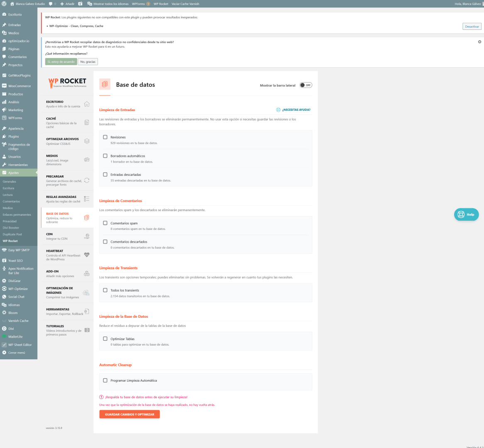Click the Optimizar Archivos layers icon
Viewport: 484px width, 448px height.
tap(87, 141)
